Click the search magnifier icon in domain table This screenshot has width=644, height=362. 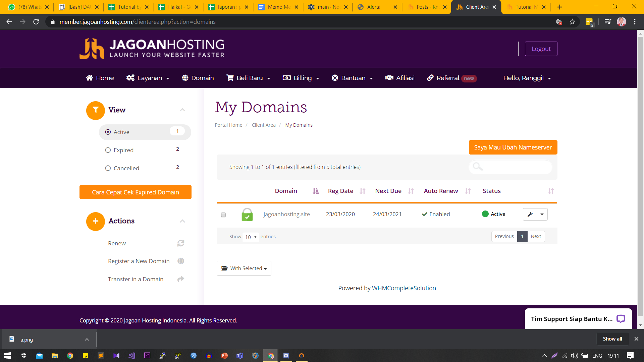tap(478, 167)
